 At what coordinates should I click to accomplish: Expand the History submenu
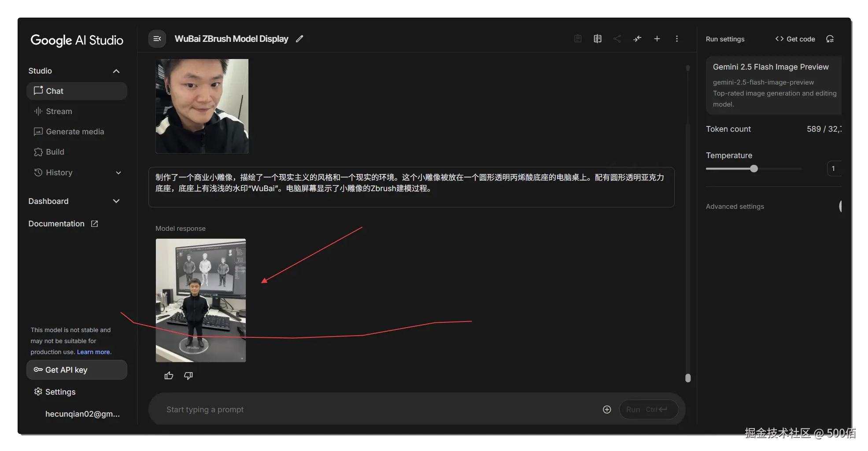point(118,173)
